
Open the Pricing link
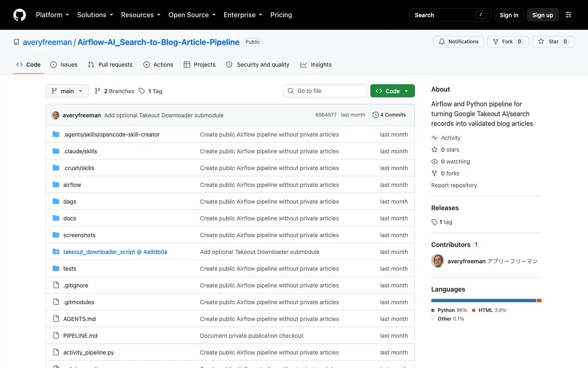[281, 15]
